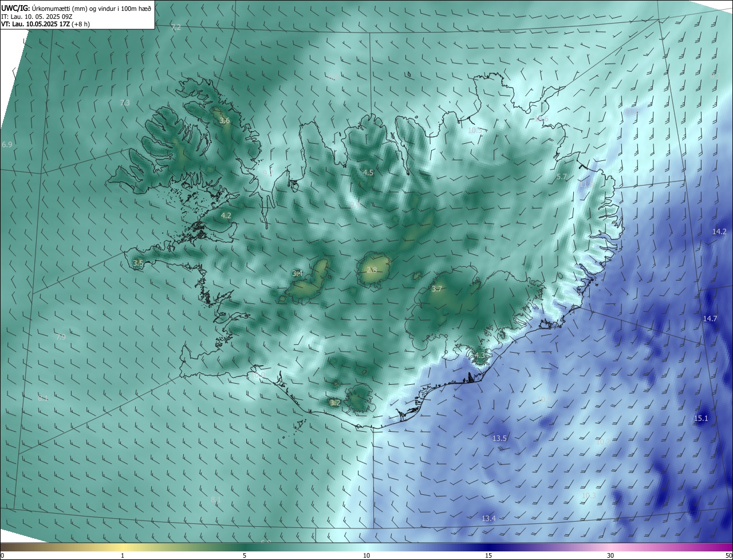The height and width of the screenshot is (560, 733).
Task: Click the 2.8 value label on Hofsjökull glacier
Action: click(372, 270)
